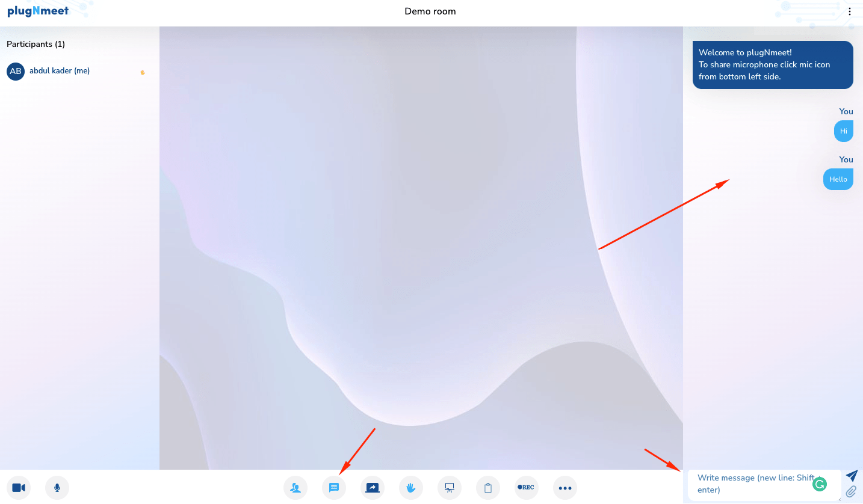Click the Demo room title
Viewport: 863px width, 504px height.
[x=430, y=11]
